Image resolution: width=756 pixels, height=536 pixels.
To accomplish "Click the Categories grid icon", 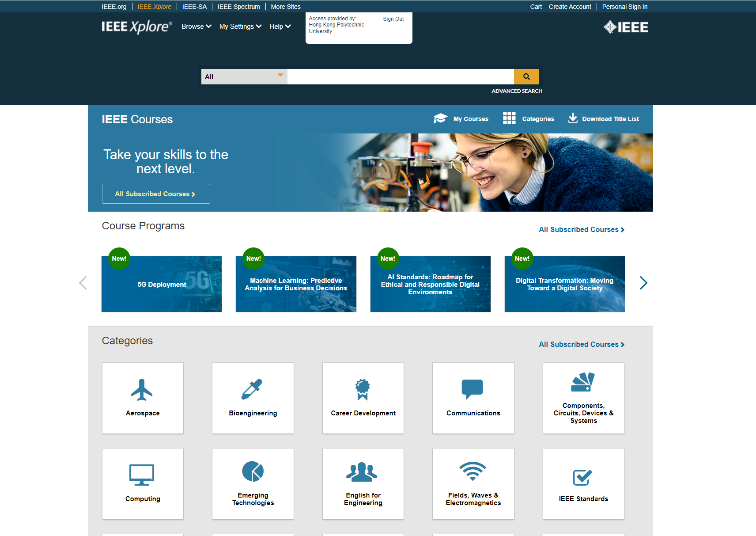I will pyautogui.click(x=509, y=118).
